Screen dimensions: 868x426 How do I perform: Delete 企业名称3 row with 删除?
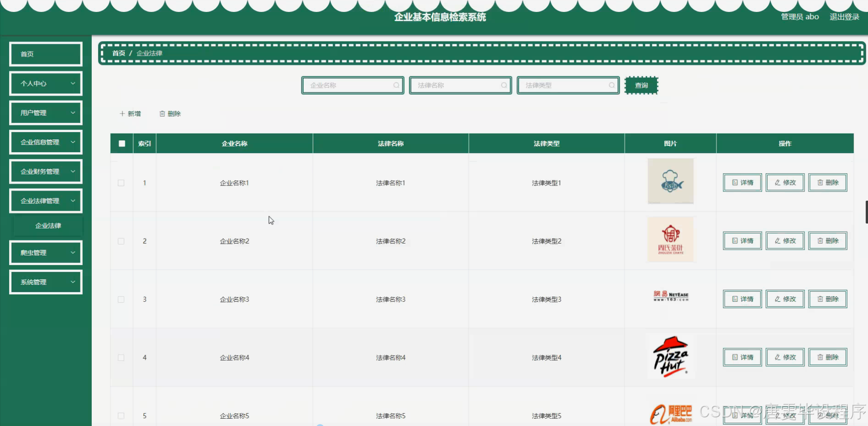[x=828, y=299]
